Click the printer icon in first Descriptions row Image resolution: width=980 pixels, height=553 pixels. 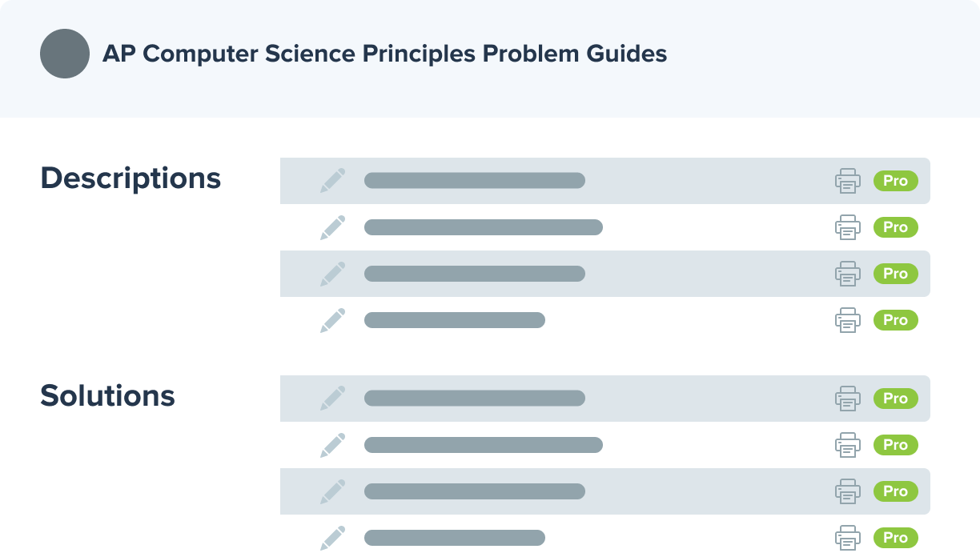point(848,181)
